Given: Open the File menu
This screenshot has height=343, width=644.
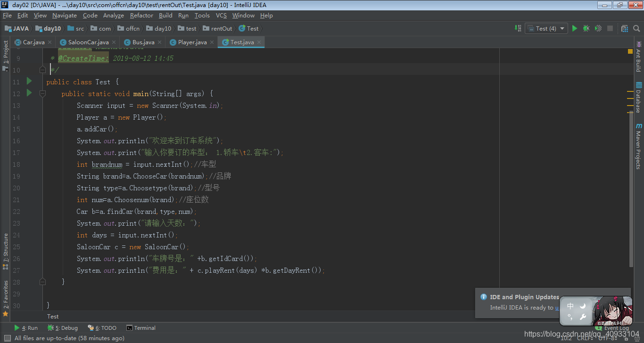Looking at the screenshot, I should [7, 16].
